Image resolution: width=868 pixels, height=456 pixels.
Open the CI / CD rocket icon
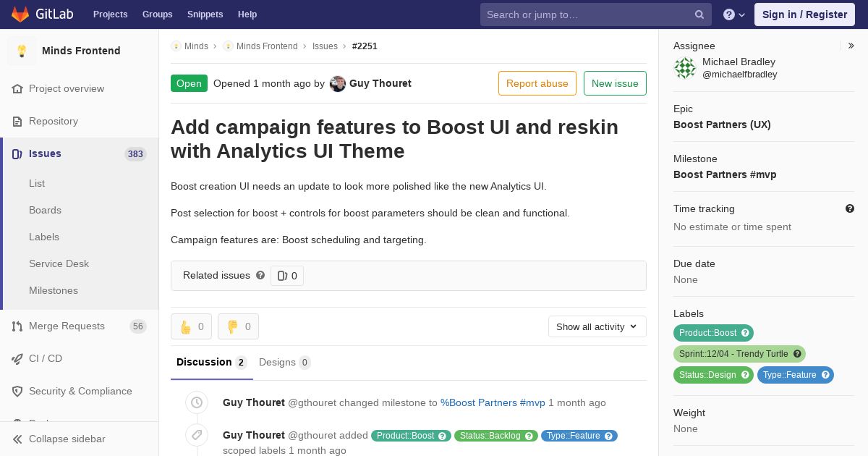[x=17, y=359]
